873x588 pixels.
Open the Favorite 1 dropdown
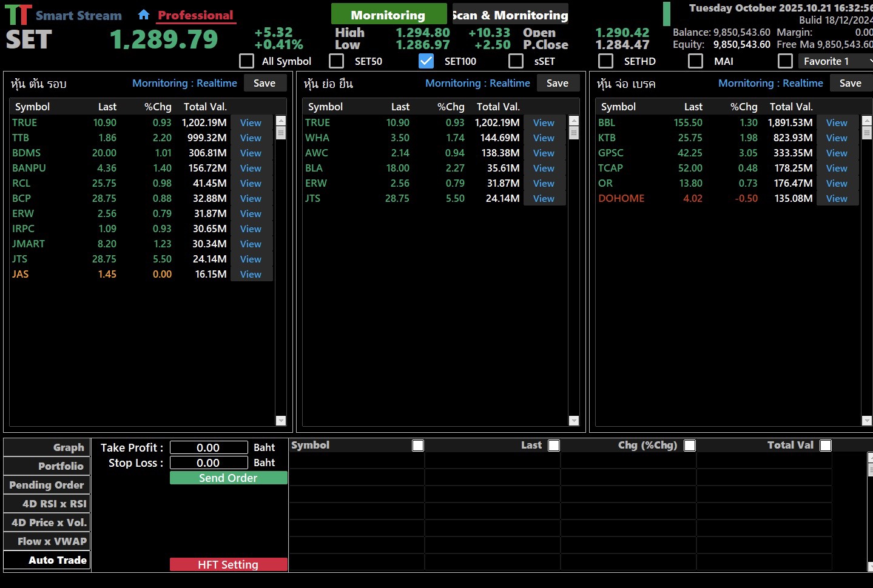(x=835, y=61)
